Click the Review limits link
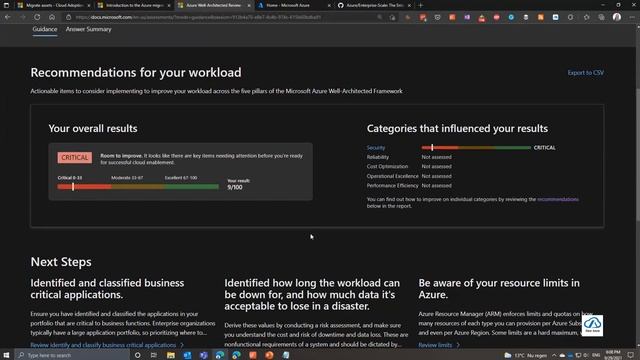640x360 pixels. click(439, 345)
